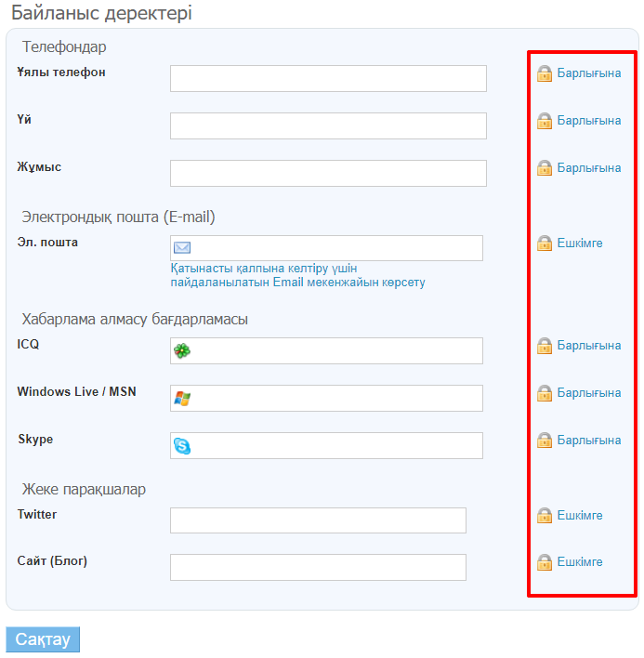Click the lock icon beside Twitter field

pos(545,516)
